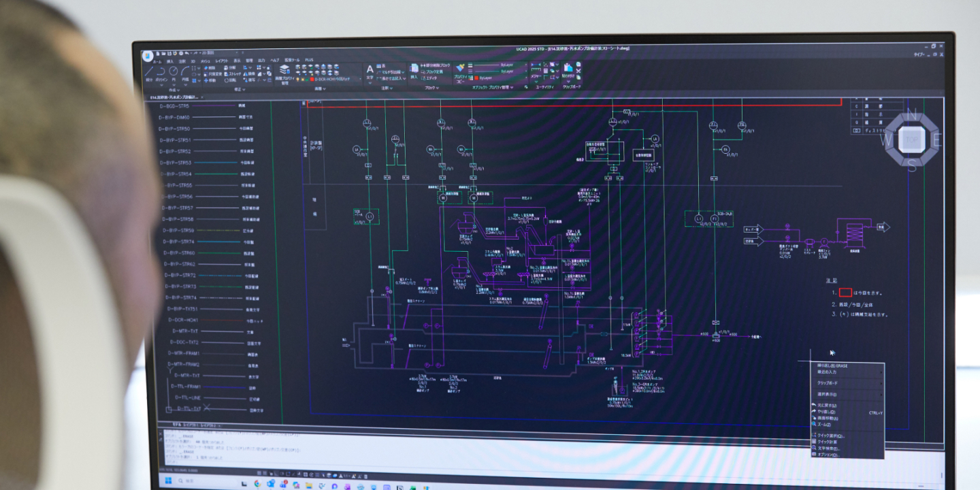Click the W direction on view cube
This screenshot has height=490, width=980.
(x=887, y=140)
